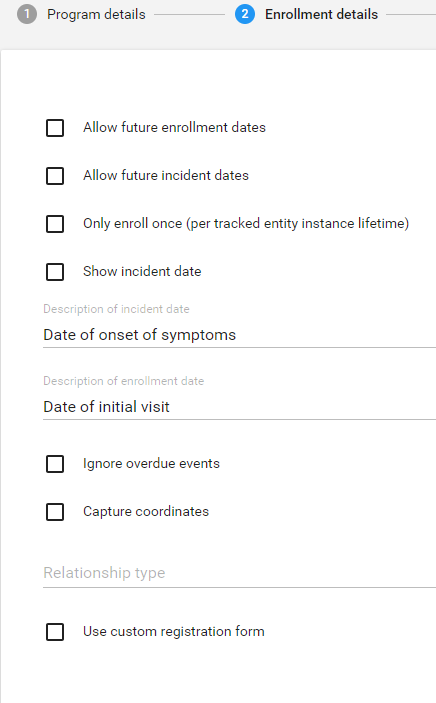Click the 'Description of incident date' floating label

click(116, 309)
